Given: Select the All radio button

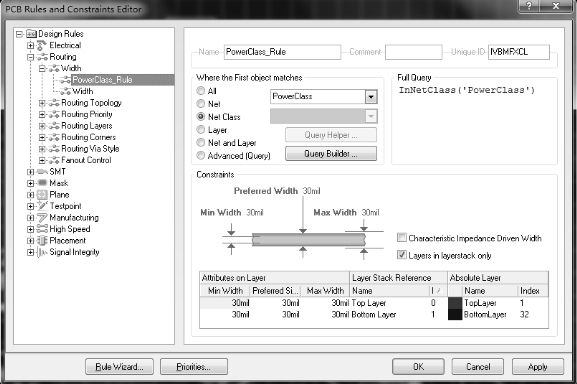Looking at the screenshot, I should [x=201, y=90].
